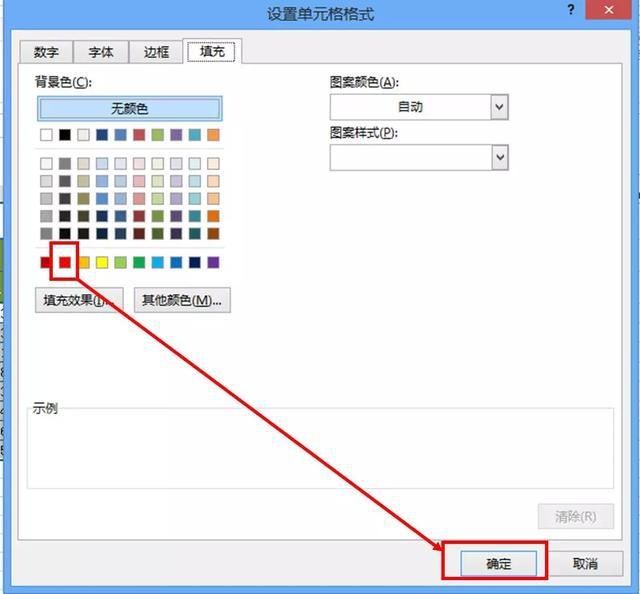The image size is (640, 594).
Task: Click the 示例 preview box
Action: (320, 448)
